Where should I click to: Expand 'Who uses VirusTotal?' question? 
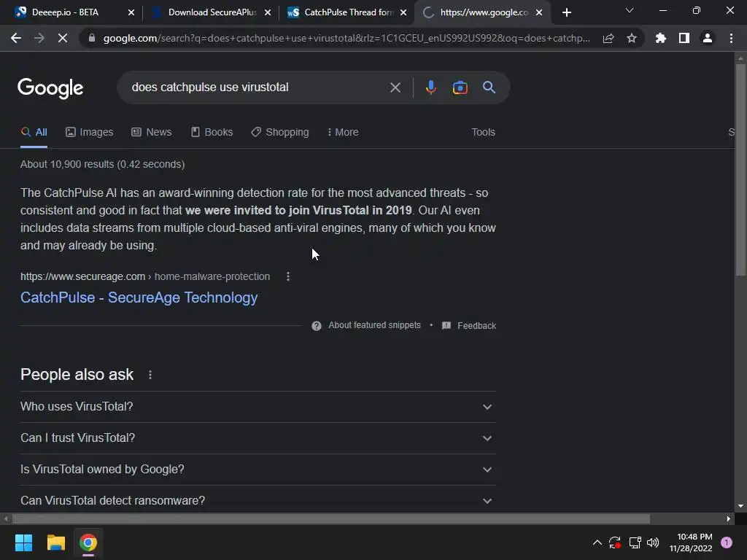point(258,407)
